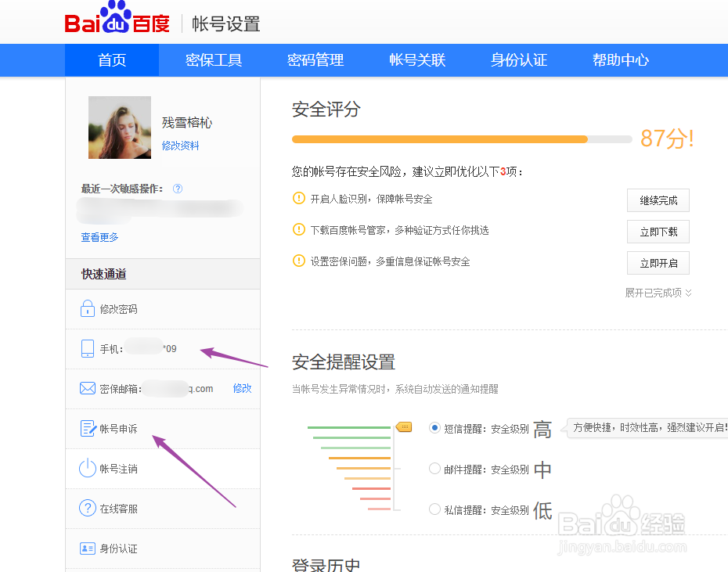Select 邮件提醒 radio button
Screen dimensions: 728x572
[435, 469]
